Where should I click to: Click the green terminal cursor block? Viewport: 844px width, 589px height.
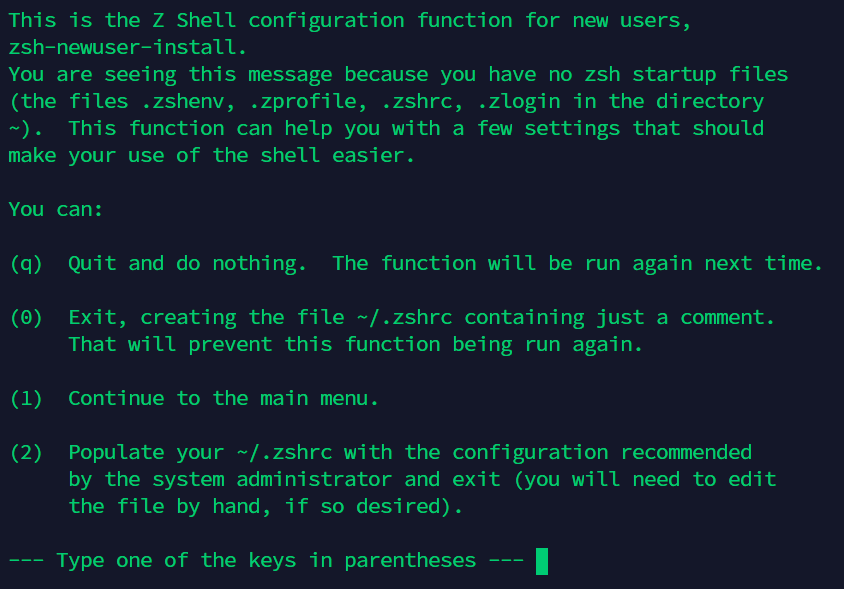542,561
